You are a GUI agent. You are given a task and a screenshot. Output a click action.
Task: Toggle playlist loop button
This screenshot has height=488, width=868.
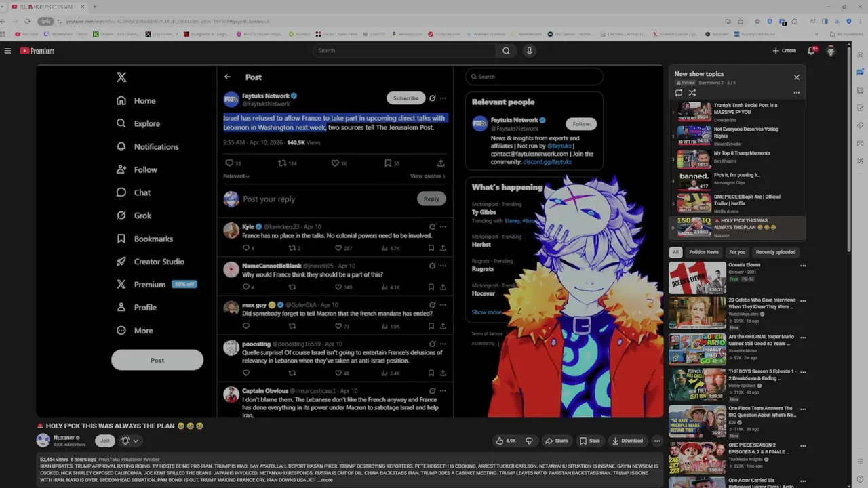pos(679,93)
